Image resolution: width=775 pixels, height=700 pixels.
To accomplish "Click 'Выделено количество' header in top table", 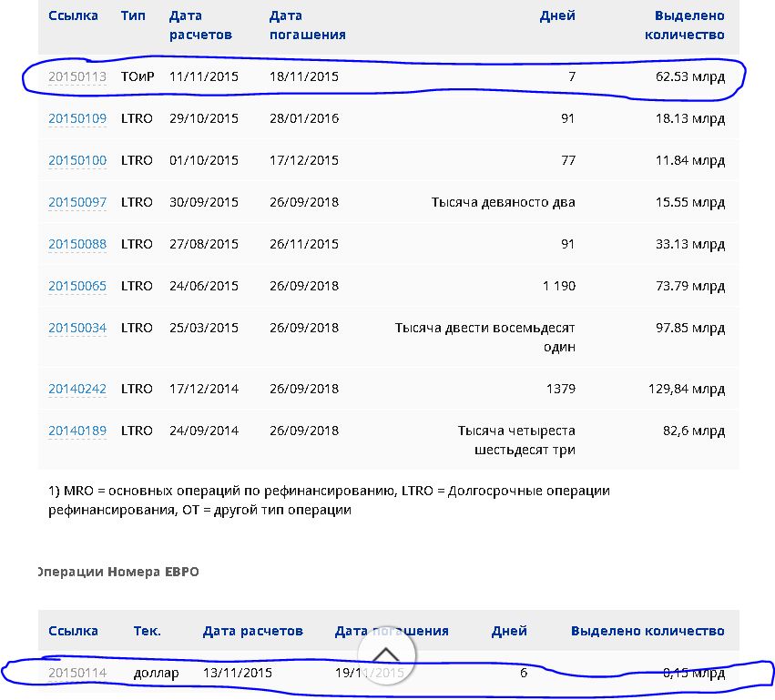I will pyautogui.click(x=685, y=25).
